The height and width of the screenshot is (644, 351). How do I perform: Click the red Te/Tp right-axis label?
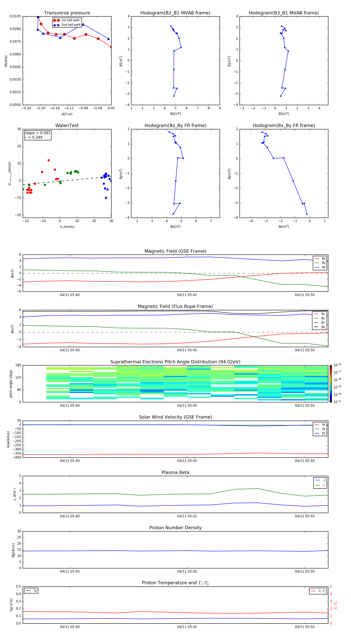point(336,605)
